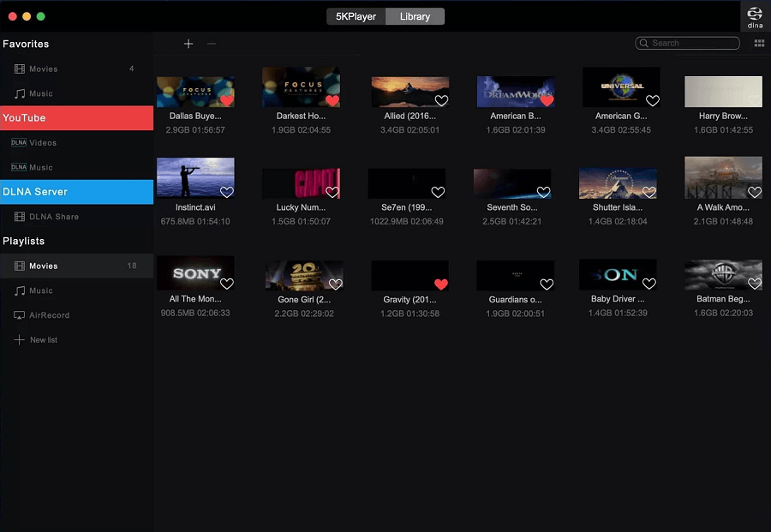Click the plus button to add media
This screenshot has height=532, width=771.
pyautogui.click(x=188, y=44)
